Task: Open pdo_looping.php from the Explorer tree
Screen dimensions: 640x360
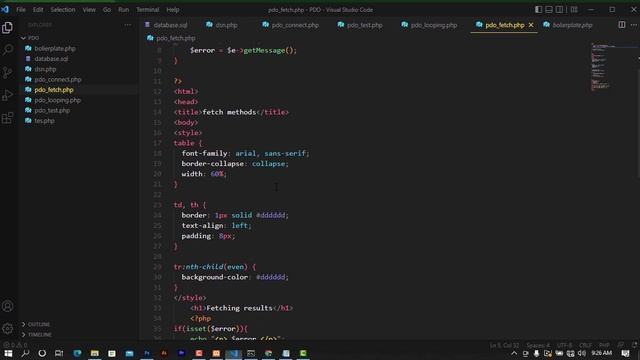Action: (x=58, y=100)
